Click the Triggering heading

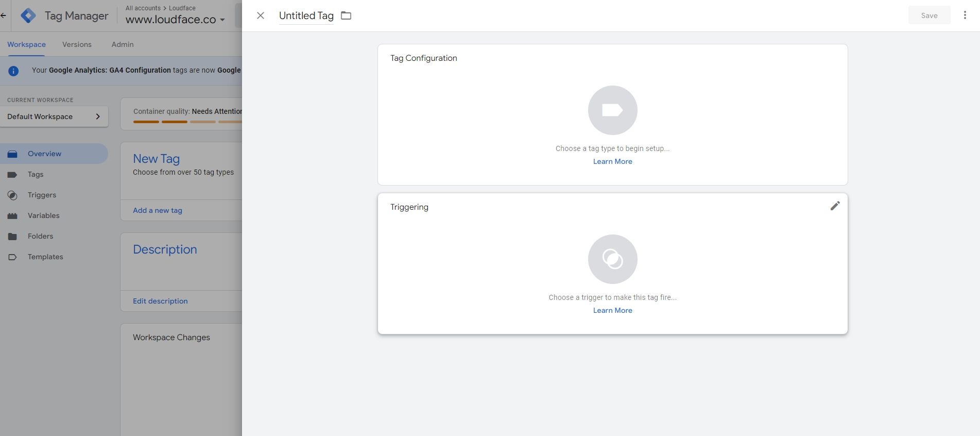pos(409,207)
